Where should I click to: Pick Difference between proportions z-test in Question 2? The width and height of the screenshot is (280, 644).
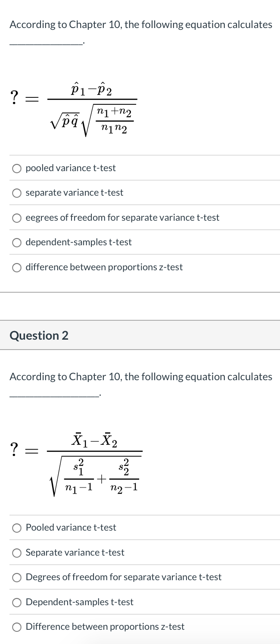click(16, 627)
